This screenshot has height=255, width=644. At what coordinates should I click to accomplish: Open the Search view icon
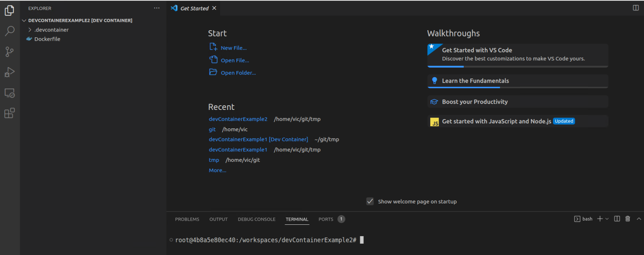tap(10, 31)
